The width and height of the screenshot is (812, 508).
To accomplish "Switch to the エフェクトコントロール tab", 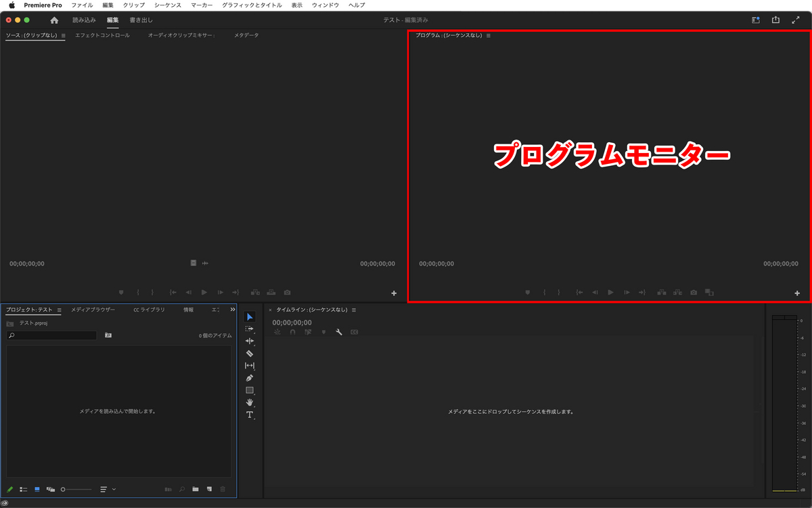I will pos(102,35).
